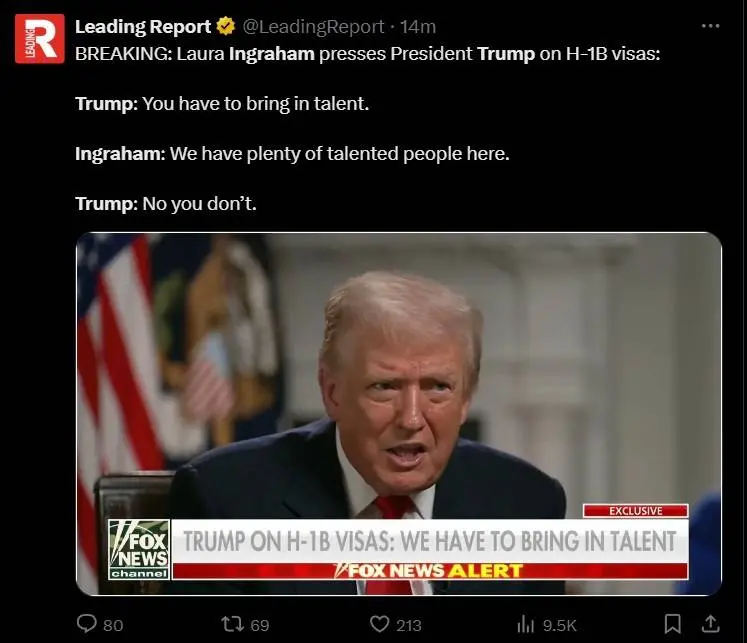Click bold "Trump" in the BREAKING line
The image size is (747, 643).
(506, 54)
